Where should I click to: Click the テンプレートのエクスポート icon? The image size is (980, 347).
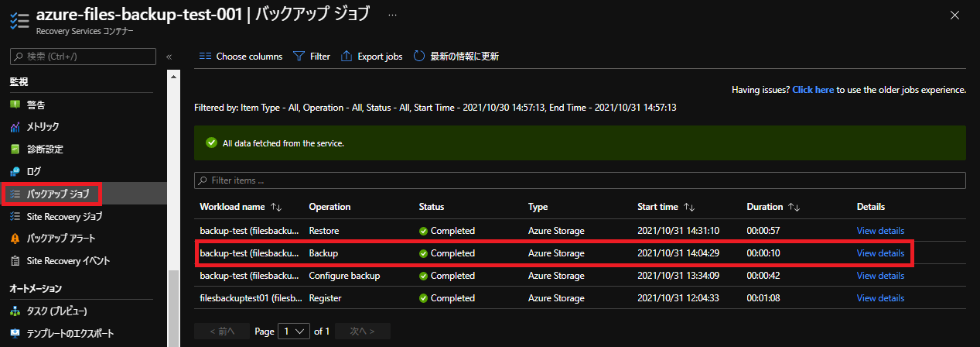15,334
